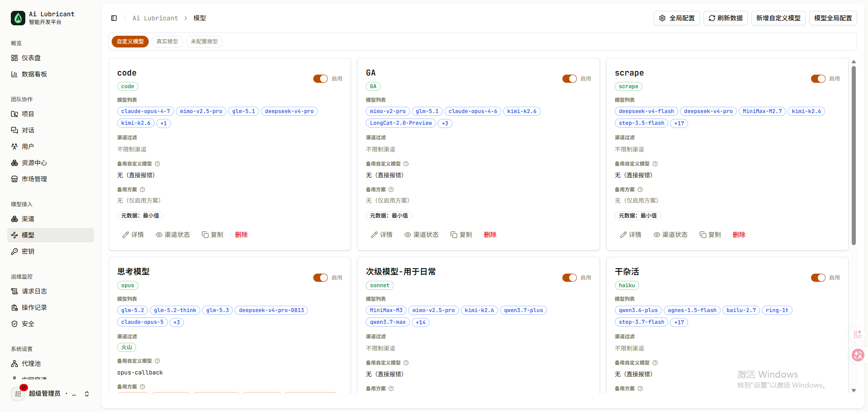View 渠道状态 for code card
Viewport: 868px width, 412px height.
[x=173, y=235]
